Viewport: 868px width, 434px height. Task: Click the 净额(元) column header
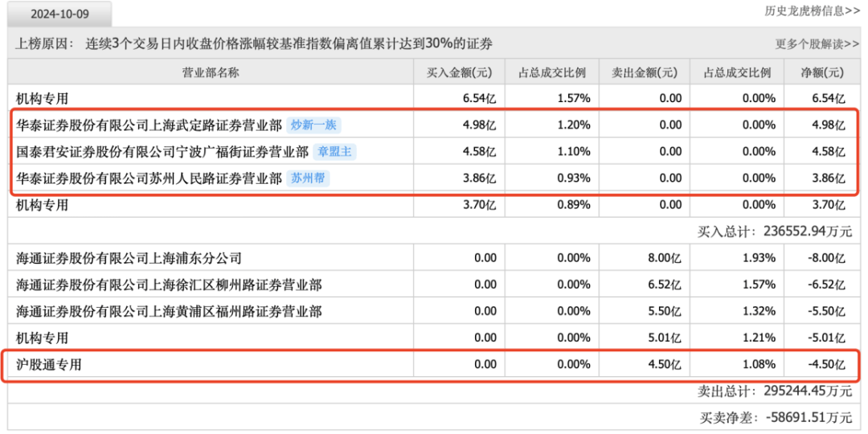(x=822, y=72)
